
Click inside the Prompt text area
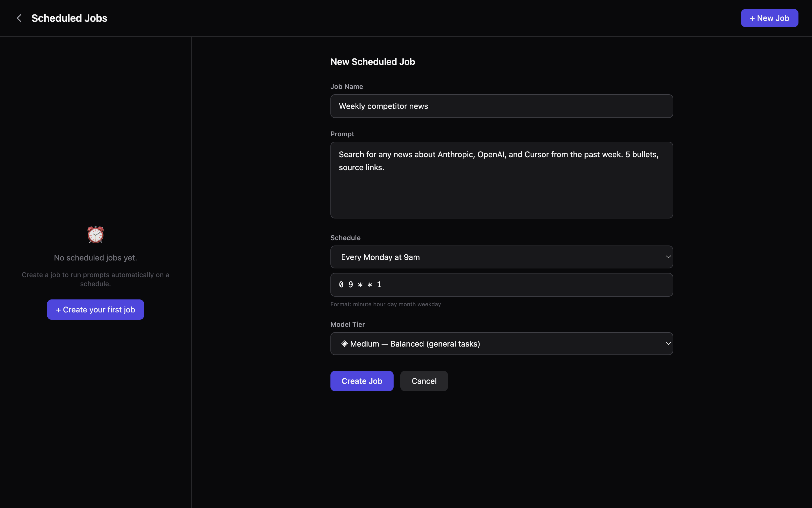point(501,180)
